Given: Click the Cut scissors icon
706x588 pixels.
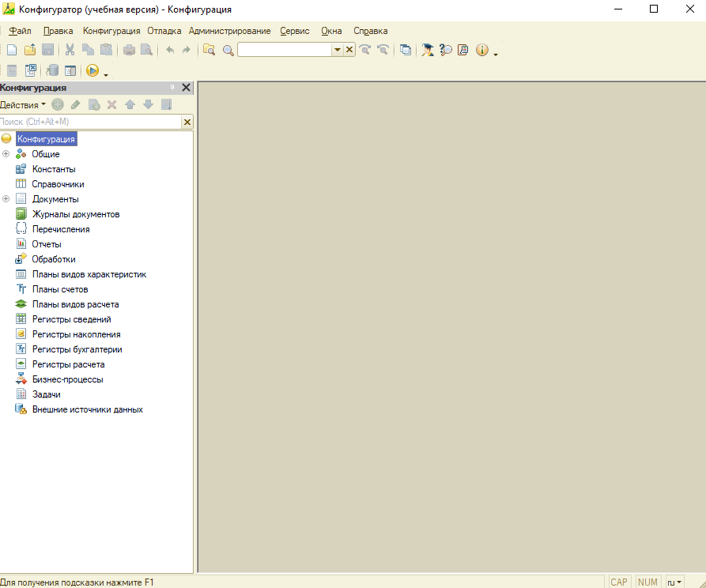Looking at the screenshot, I should [70, 50].
